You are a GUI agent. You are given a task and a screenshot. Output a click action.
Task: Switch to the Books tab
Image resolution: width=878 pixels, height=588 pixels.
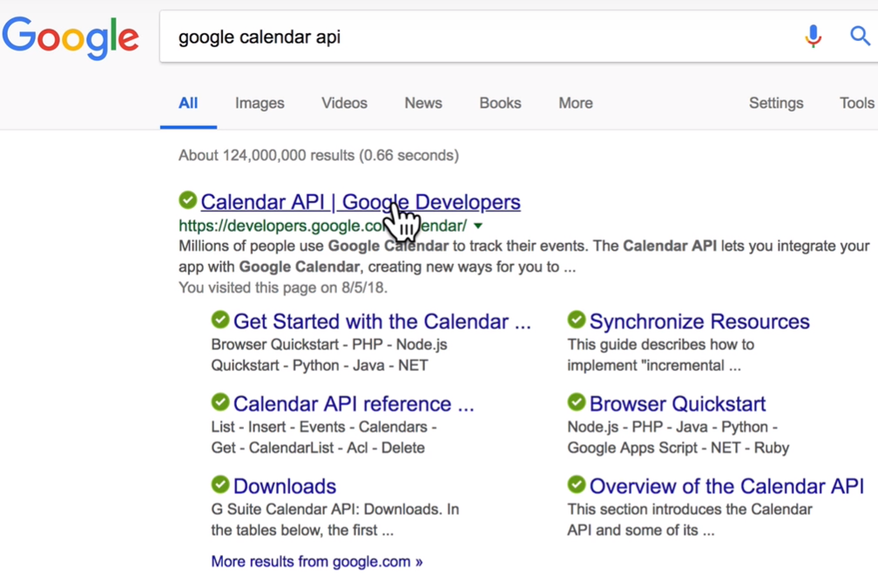coord(500,103)
